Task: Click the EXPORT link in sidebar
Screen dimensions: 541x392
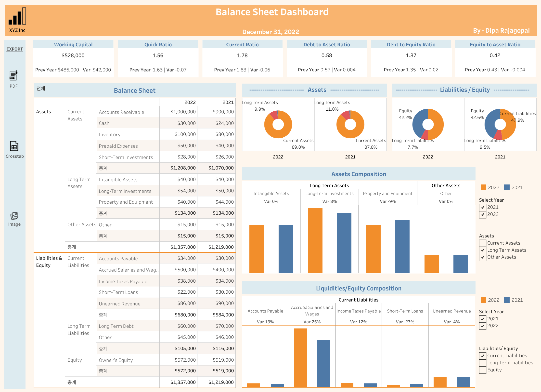Action: pyautogui.click(x=14, y=49)
